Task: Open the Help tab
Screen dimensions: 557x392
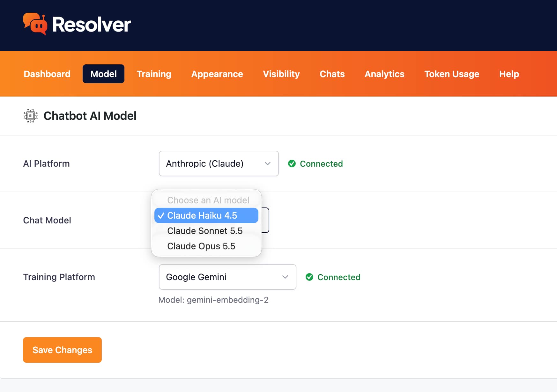Action: tap(509, 74)
